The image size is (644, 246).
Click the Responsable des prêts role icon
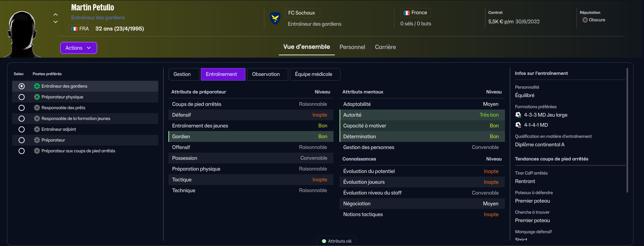coord(37,108)
